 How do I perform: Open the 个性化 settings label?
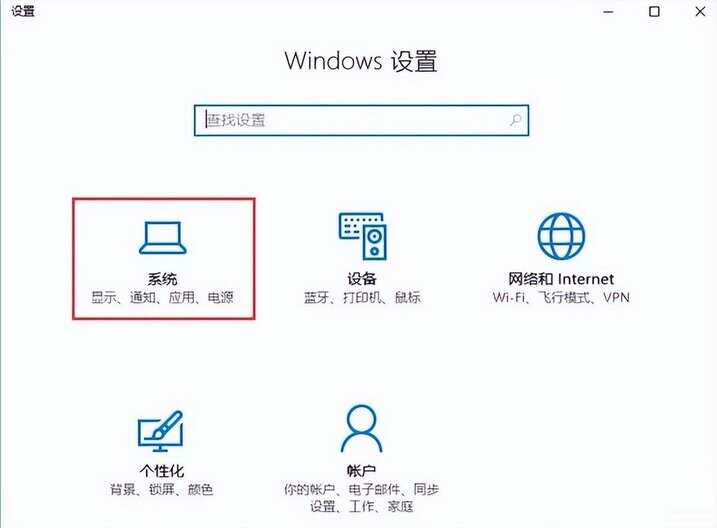click(x=162, y=470)
